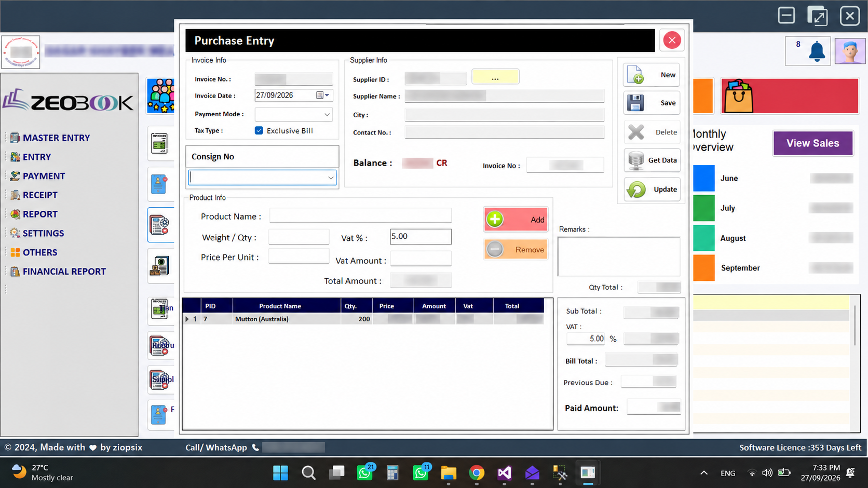Open the ENTRY menu in sidebar
Screen dimensions: 868x488
coord(36,157)
